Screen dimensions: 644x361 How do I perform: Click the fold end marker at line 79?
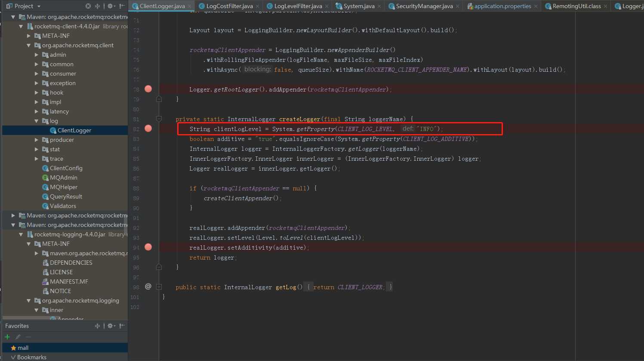159,99
